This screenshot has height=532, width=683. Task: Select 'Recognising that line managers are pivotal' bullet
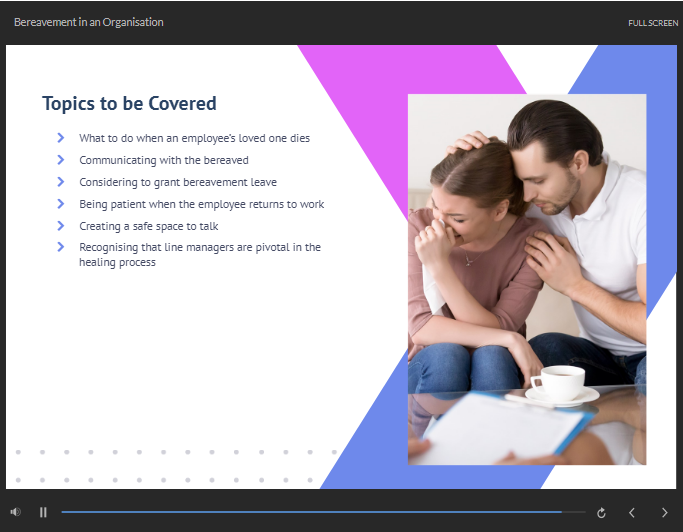click(x=200, y=254)
